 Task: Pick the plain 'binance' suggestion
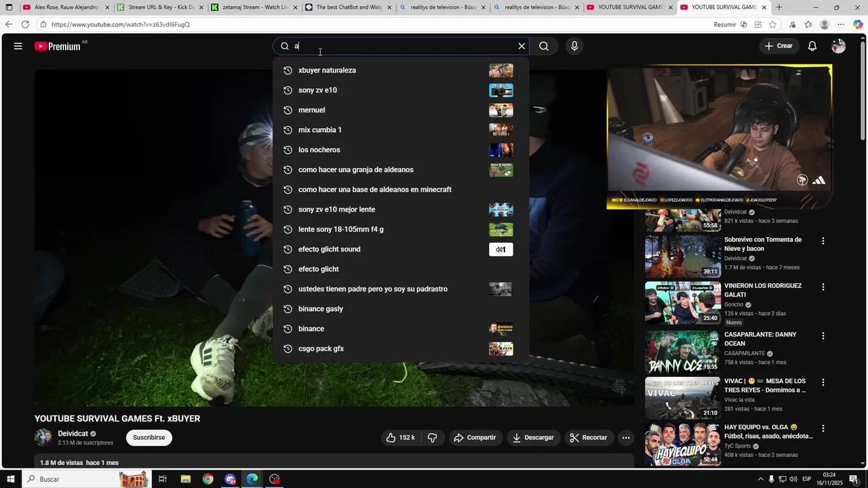coord(401,329)
